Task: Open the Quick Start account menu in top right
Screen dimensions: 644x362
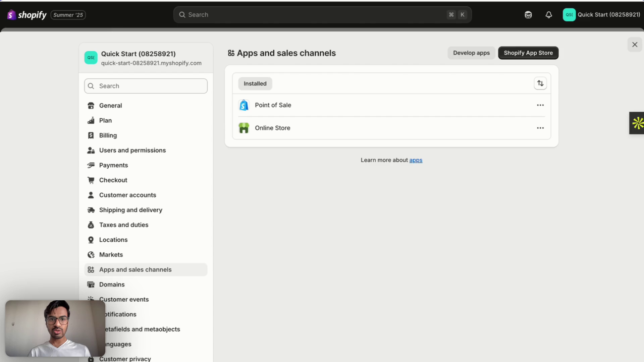Action: pos(602,15)
